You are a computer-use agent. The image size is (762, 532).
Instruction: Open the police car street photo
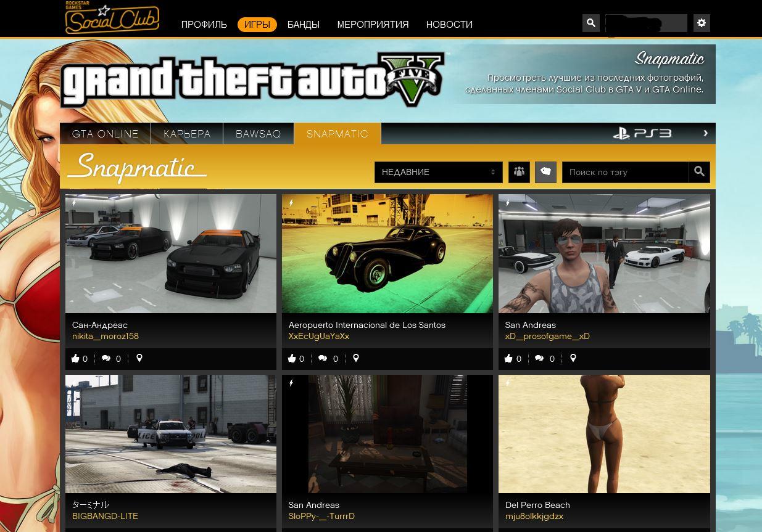(x=171, y=434)
